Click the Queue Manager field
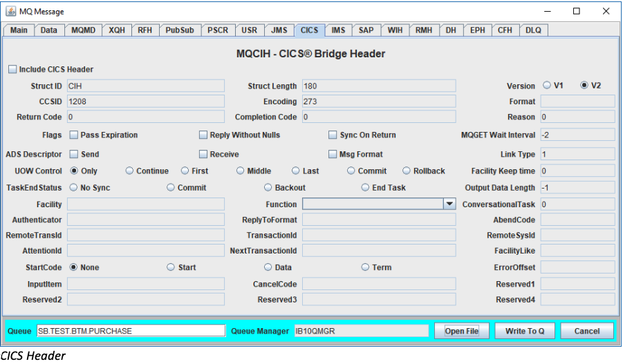 (362, 331)
